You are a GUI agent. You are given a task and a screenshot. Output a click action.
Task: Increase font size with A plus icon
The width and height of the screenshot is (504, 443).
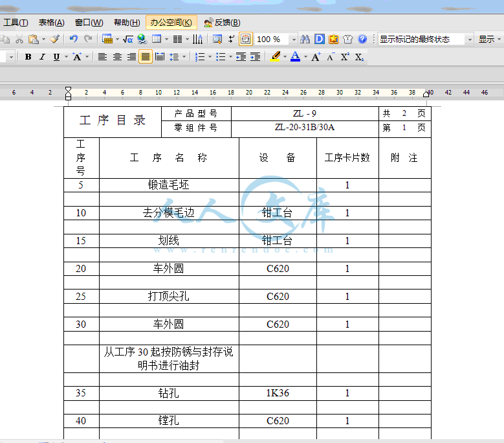(316, 57)
